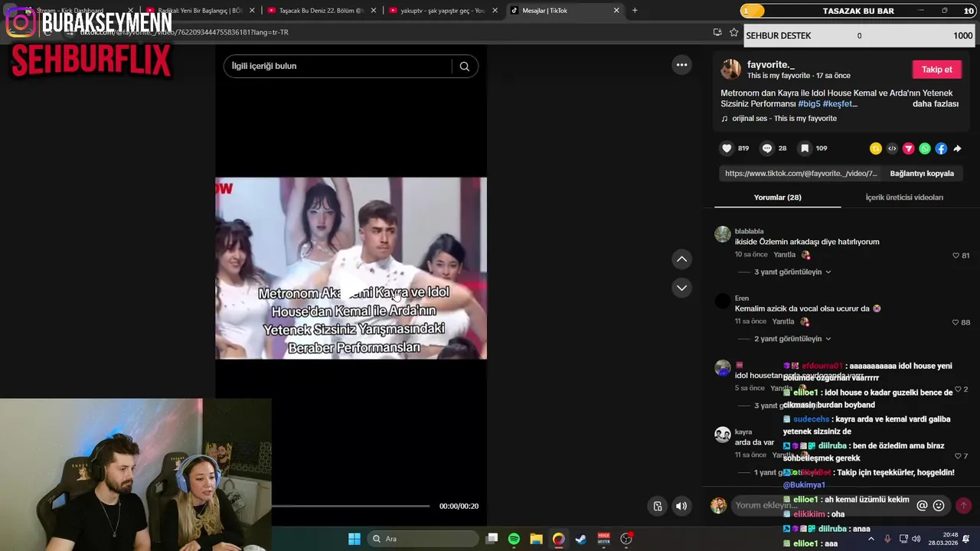Click the kayra commenter name
Screen dimensions: 980x551
click(743, 432)
